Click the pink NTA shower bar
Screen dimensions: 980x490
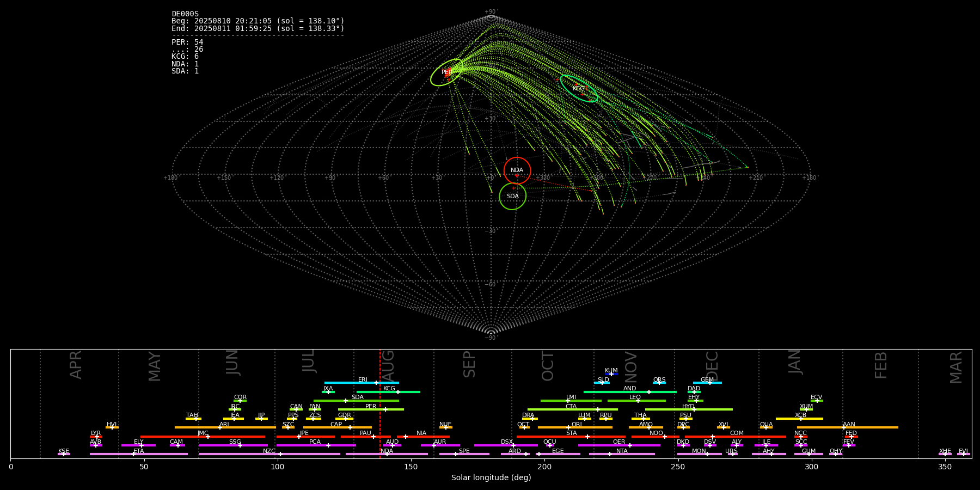(622, 454)
